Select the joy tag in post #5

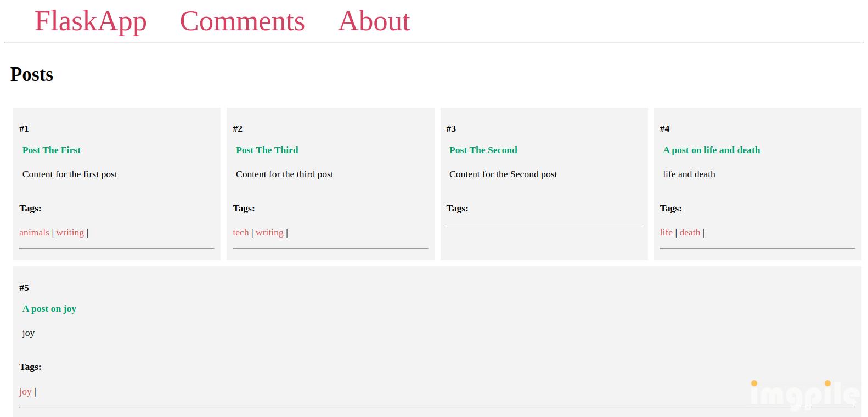click(25, 391)
